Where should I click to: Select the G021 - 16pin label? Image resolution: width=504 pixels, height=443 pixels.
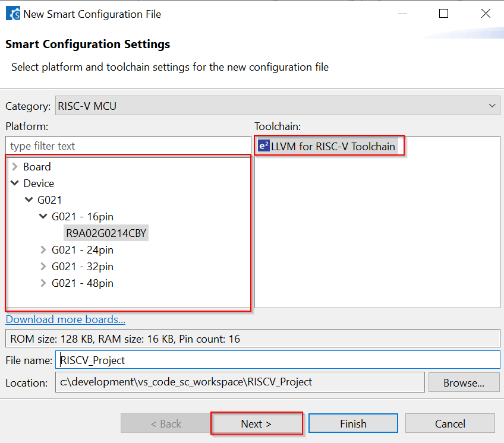[x=83, y=217]
